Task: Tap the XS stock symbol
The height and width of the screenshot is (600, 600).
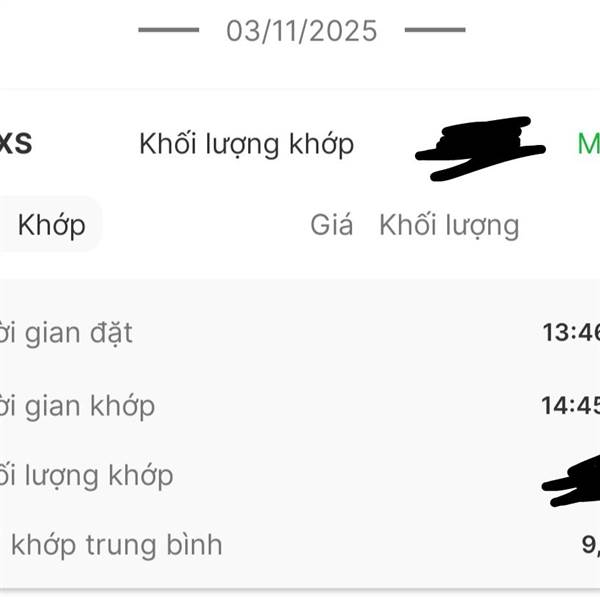Action: click(16, 144)
